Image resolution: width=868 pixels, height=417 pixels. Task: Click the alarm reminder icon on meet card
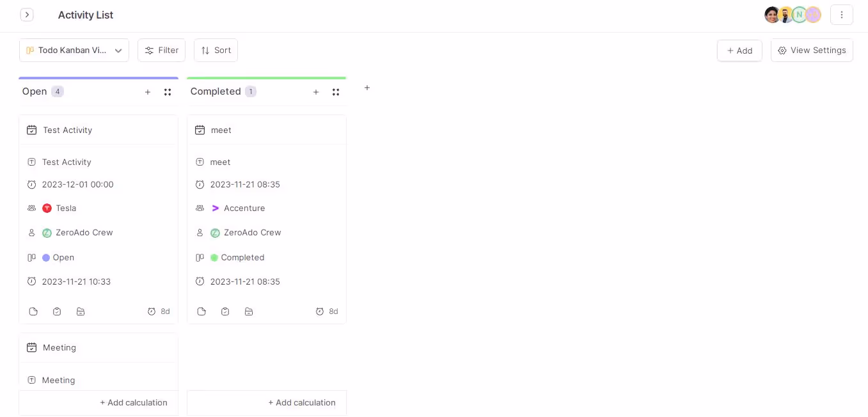[x=320, y=311]
